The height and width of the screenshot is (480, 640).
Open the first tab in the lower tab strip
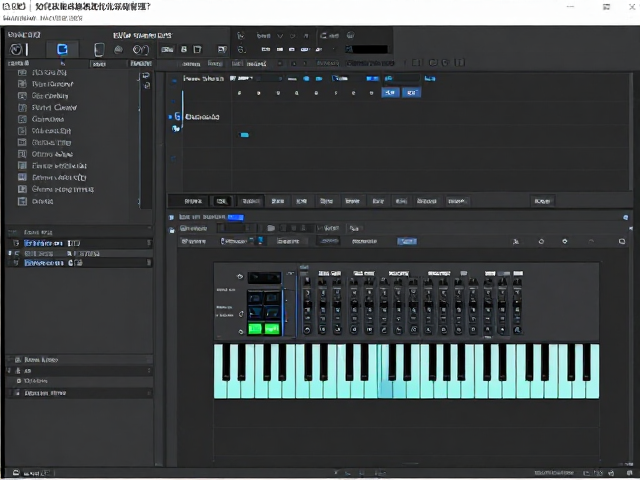tap(193, 201)
